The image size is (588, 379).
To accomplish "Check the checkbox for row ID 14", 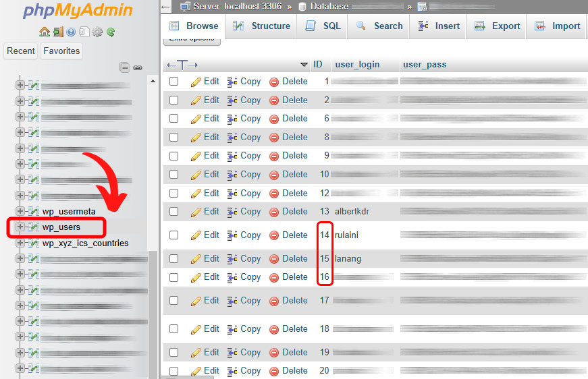I will click(x=174, y=235).
